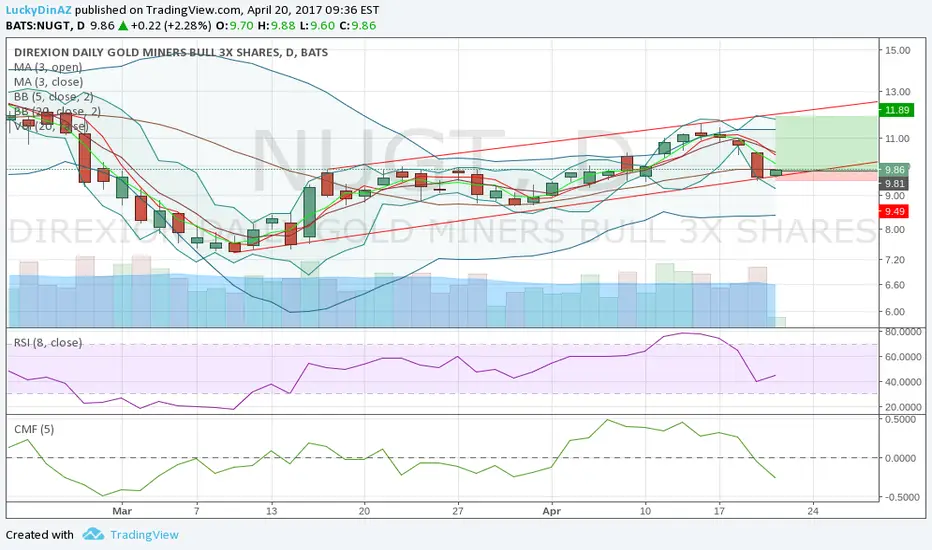Click the 24 date axis label
This screenshot has height=550, width=932.
click(813, 511)
